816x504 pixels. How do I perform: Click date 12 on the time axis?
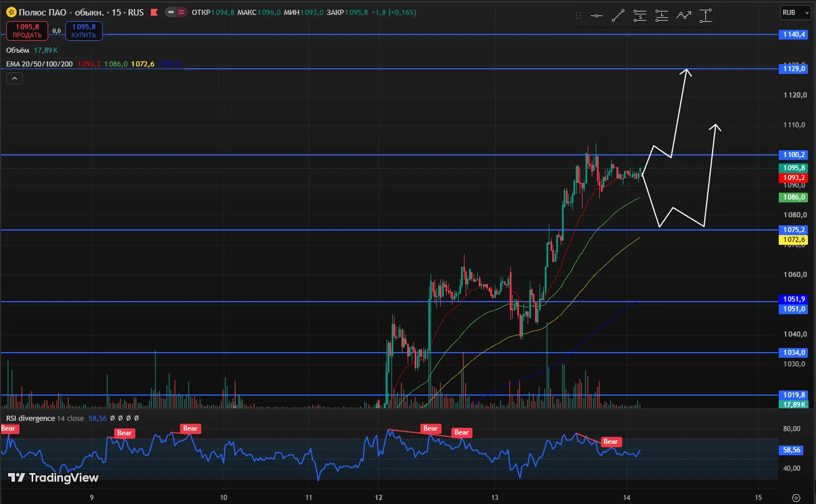tap(378, 497)
